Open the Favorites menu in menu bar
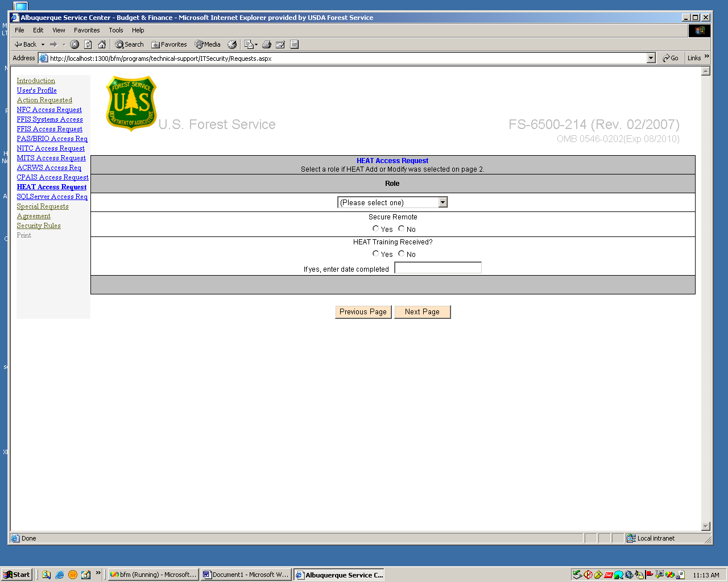This screenshot has height=582, width=728. [86, 30]
